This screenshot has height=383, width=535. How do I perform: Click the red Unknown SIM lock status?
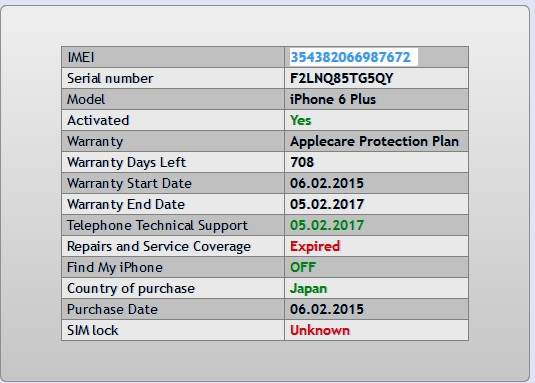(320, 330)
